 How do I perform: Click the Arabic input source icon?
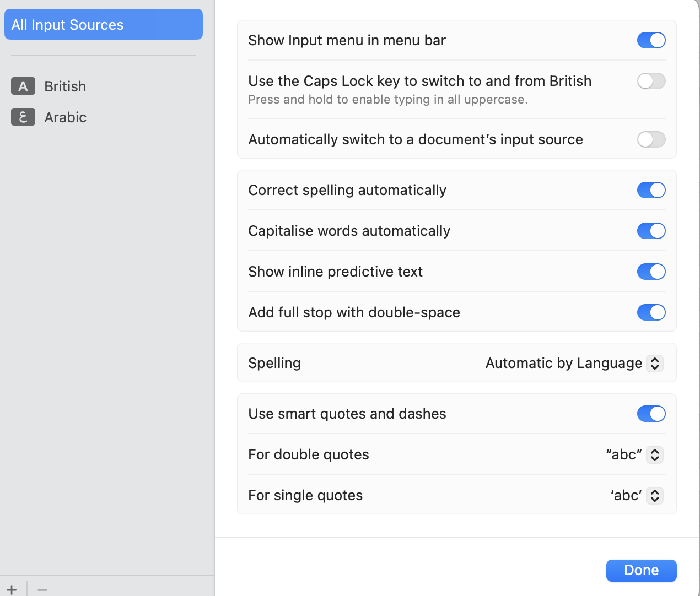pos(23,117)
